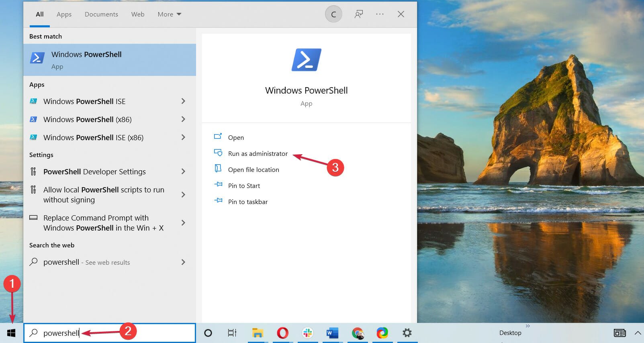This screenshot has height=343, width=644.
Task: Select Windows PowerShell best match result
Action: pos(110,60)
